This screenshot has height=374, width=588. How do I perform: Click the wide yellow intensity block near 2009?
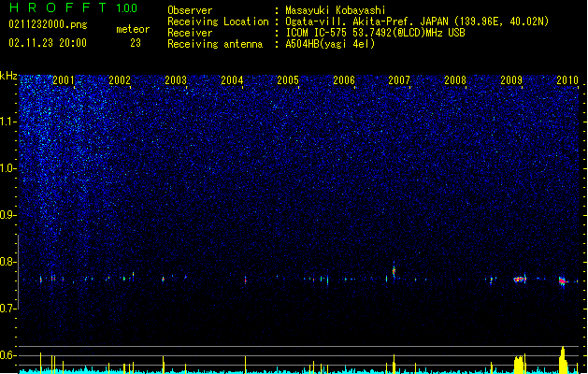520,364
